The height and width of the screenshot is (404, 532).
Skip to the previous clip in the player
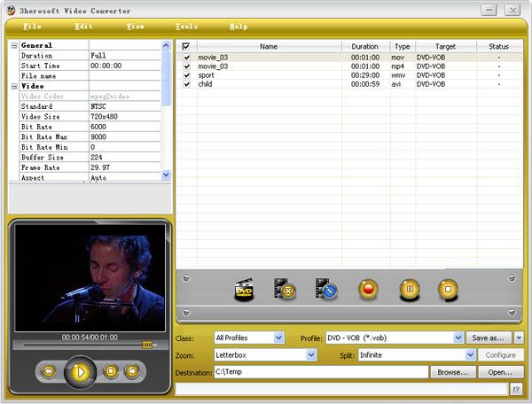[x=49, y=371]
